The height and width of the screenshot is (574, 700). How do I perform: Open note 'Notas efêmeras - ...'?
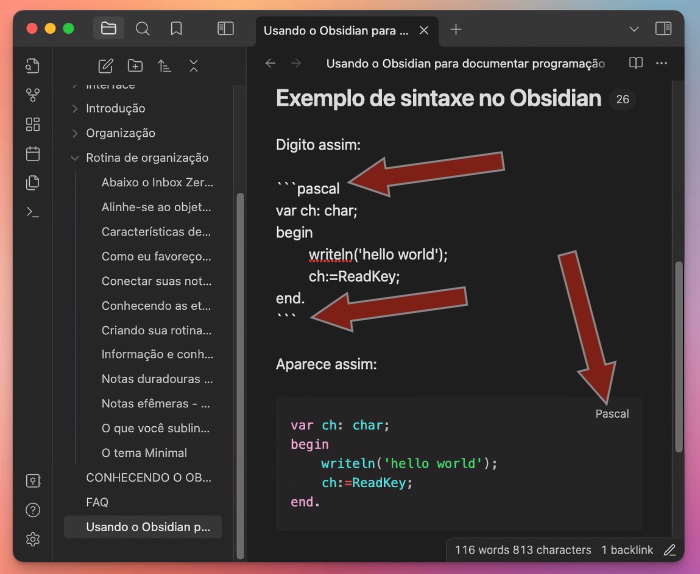pyautogui.click(x=155, y=403)
